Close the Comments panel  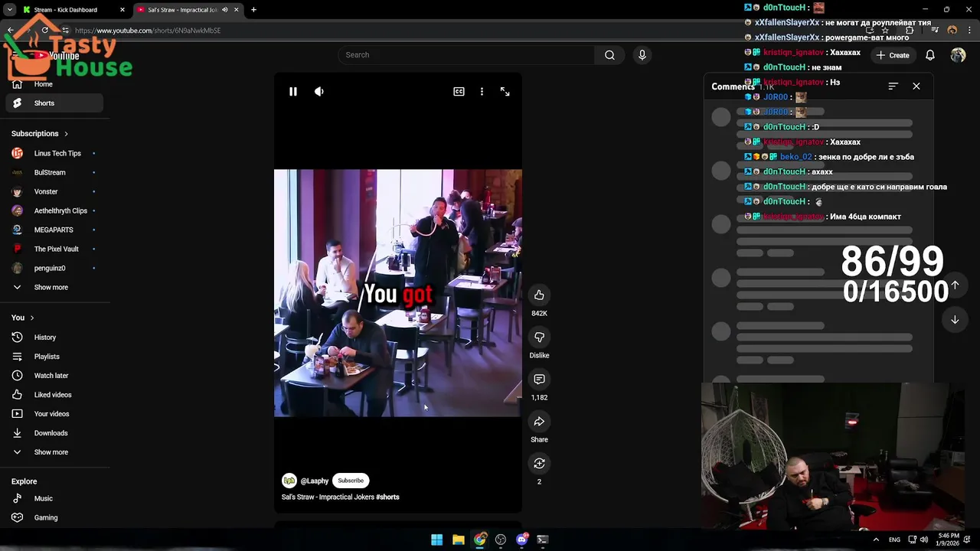(x=916, y=86)
